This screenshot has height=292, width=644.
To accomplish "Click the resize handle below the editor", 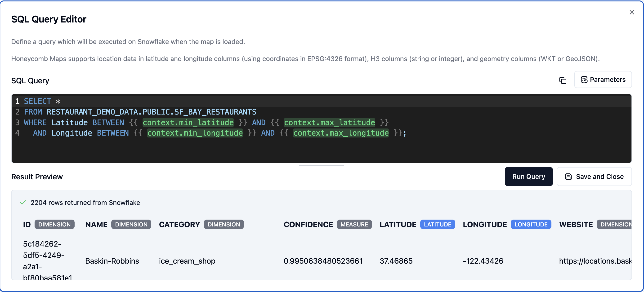I will pos(322,165).
